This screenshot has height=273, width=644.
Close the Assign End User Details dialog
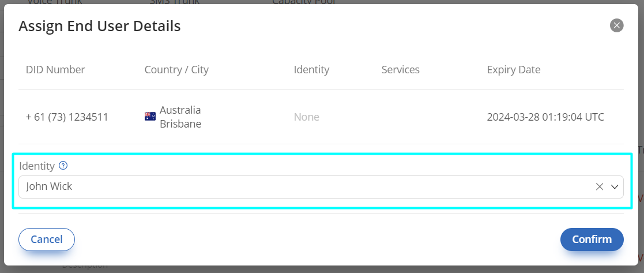pos(616,25)
